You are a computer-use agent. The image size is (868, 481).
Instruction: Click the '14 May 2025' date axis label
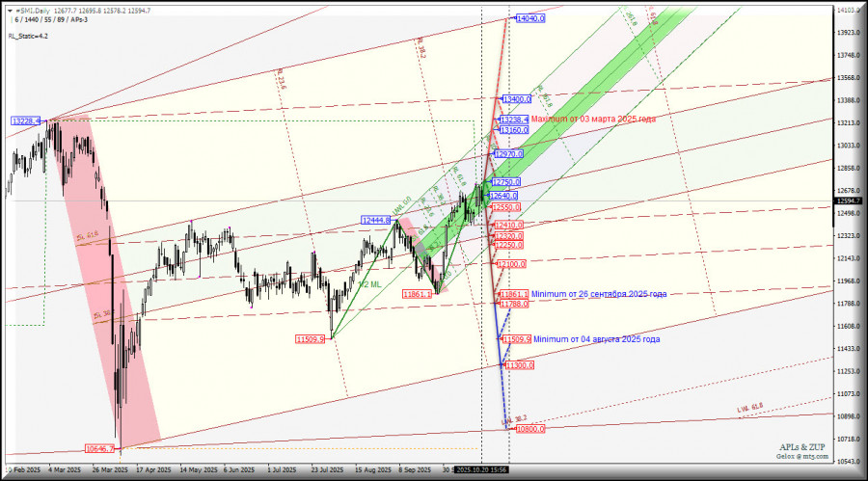[x=198, y=469]
